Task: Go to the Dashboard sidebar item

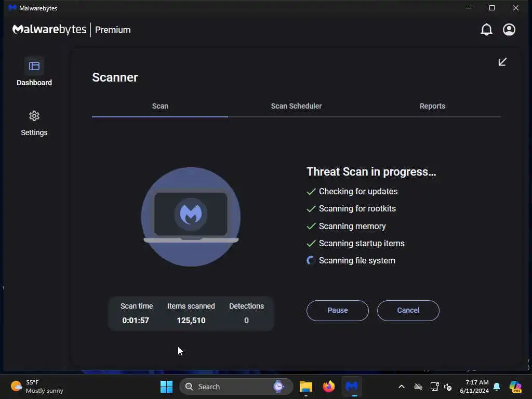Action: click(34, 72)
